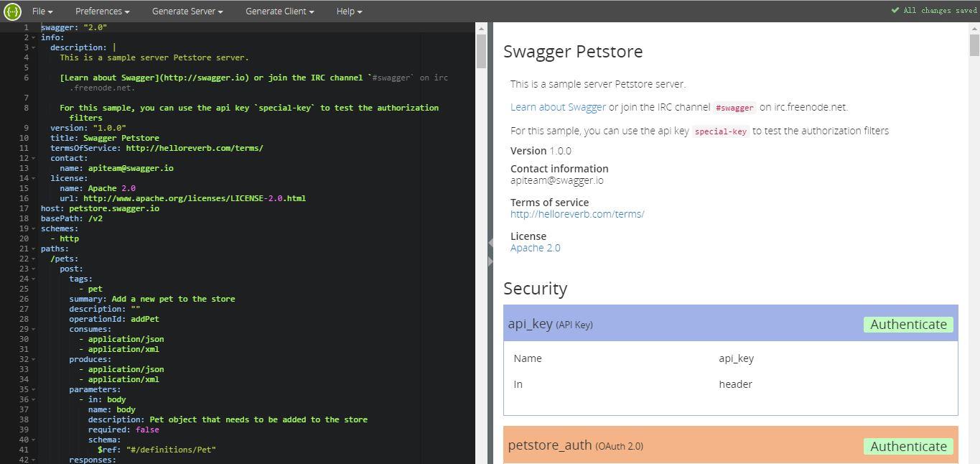Click the 'special-key' code tag in preview
The height and width of the screenshot is (464, 980).
[x=721, y=131]
